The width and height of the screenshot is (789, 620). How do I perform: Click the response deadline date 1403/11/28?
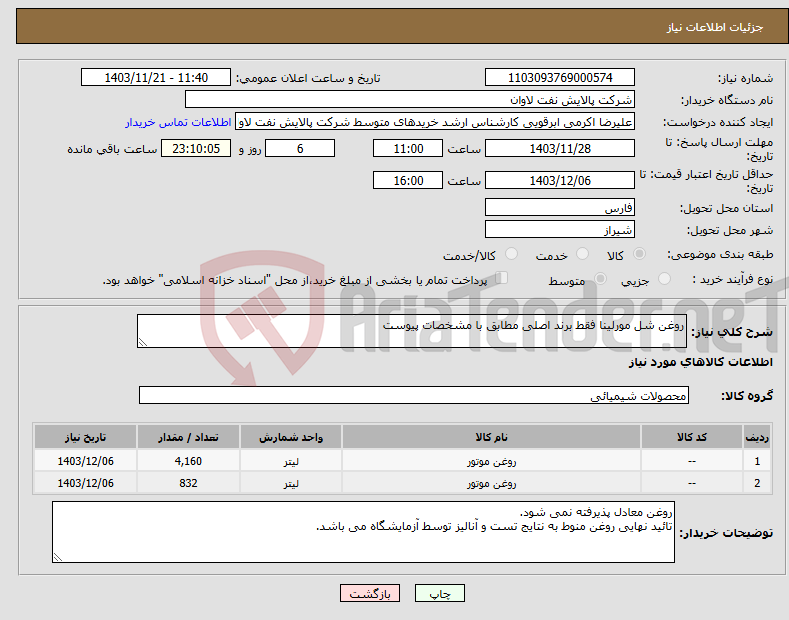point(560,148)
